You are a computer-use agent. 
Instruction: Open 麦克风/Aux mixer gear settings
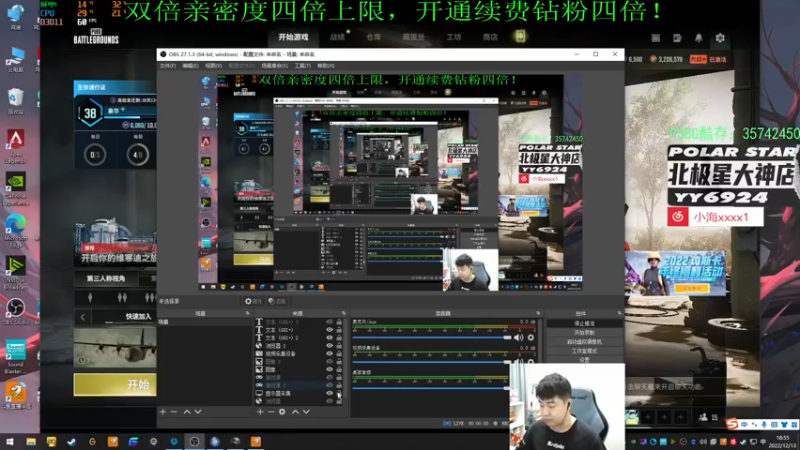pos(531,337)
